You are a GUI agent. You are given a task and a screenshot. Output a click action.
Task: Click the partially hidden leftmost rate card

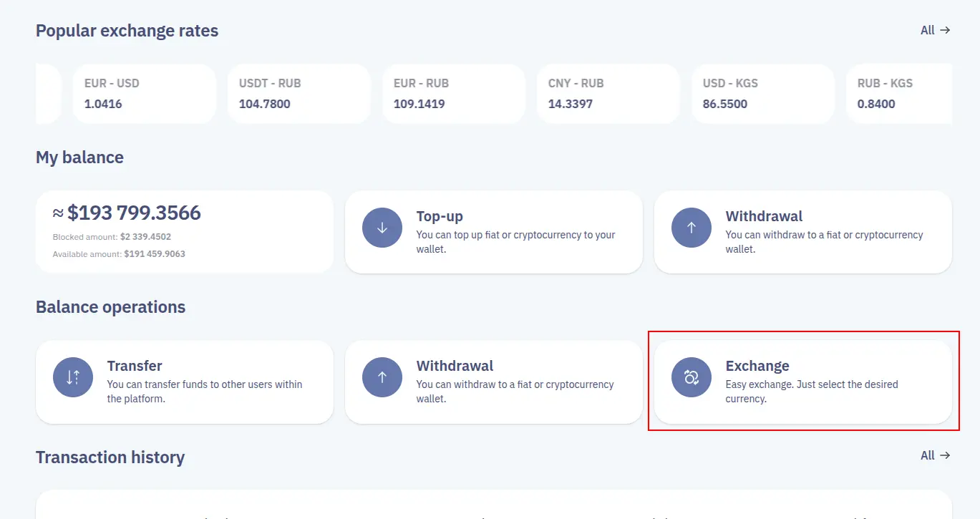pyautogui.click(x=49, y=94)
